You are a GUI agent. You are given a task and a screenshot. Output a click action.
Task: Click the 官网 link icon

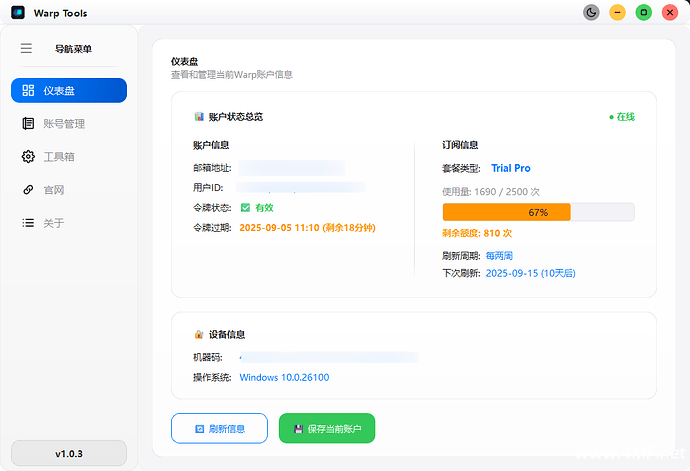[x=28, y=190]
